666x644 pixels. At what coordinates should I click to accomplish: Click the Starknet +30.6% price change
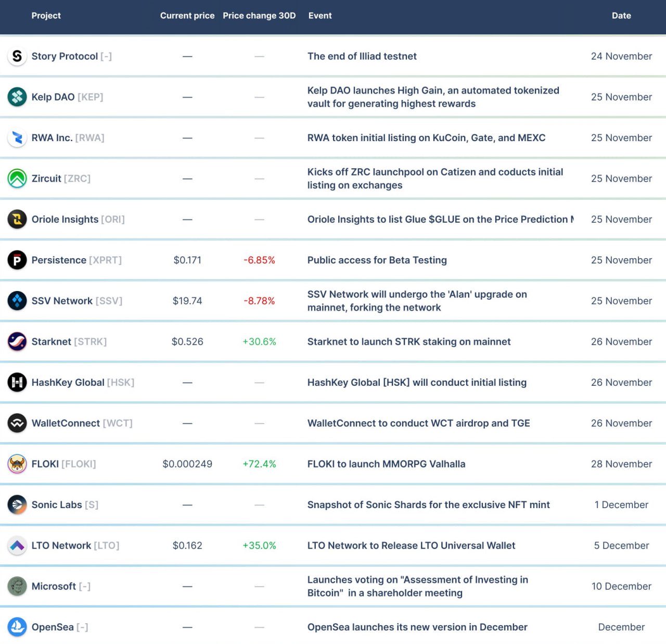click(x=259, y=342)
